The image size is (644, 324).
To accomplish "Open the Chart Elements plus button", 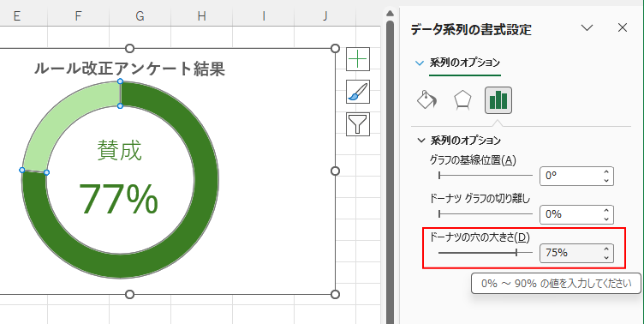I will pyautogui.click(x=358, y=59).
